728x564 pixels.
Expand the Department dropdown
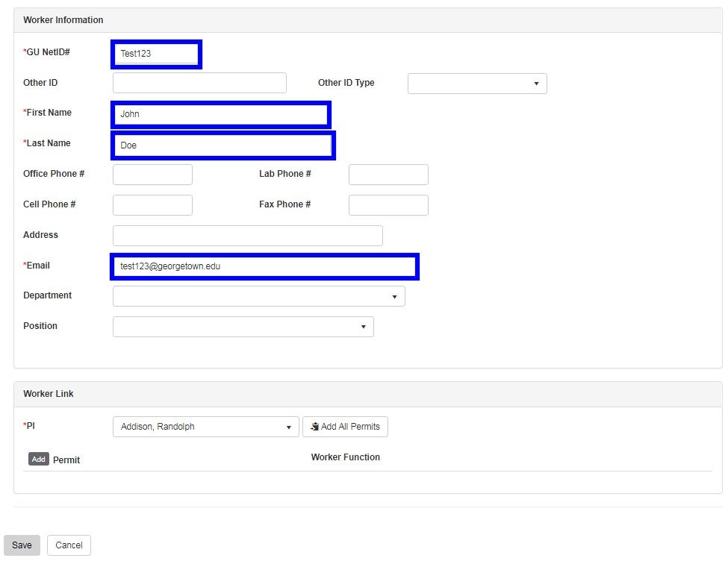[259, 296]
